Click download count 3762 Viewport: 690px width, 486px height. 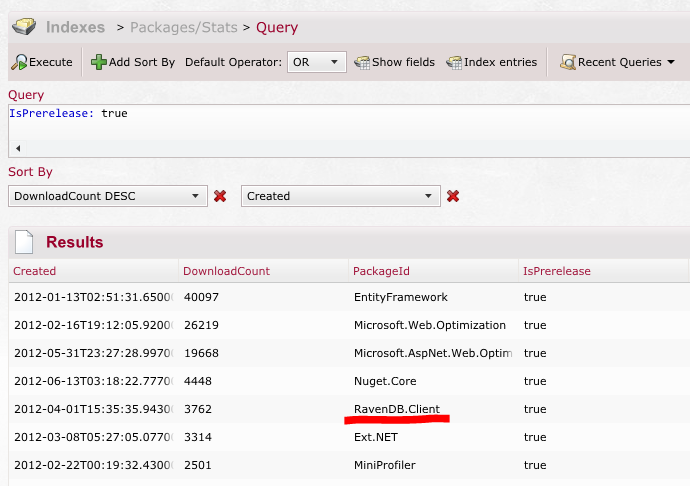pos(198,409)
